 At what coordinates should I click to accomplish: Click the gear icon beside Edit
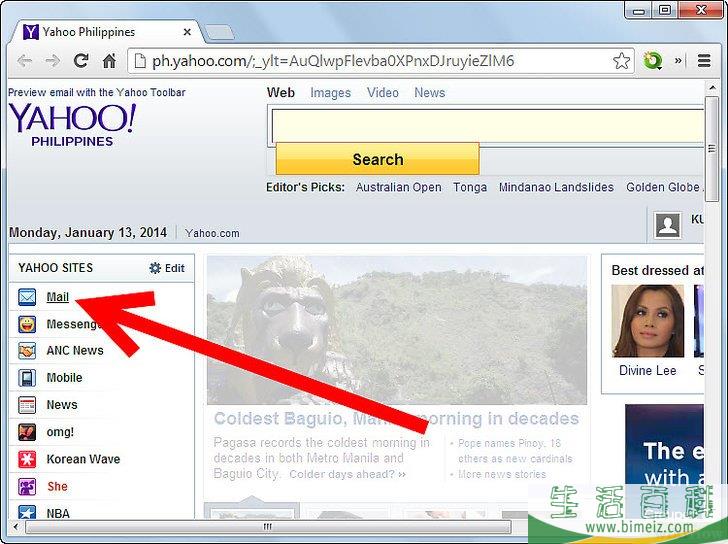pyautogui.click(x=155, y=268)
